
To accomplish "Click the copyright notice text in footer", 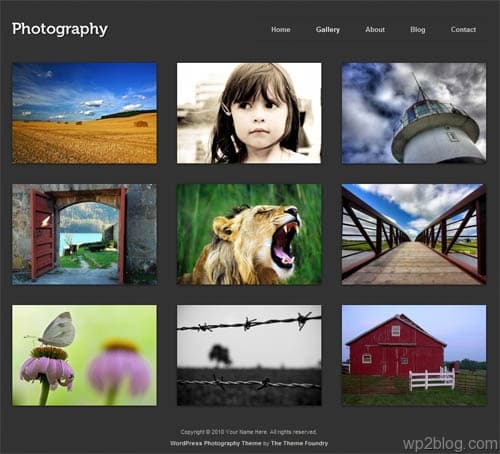I will [x=249, y=432].
